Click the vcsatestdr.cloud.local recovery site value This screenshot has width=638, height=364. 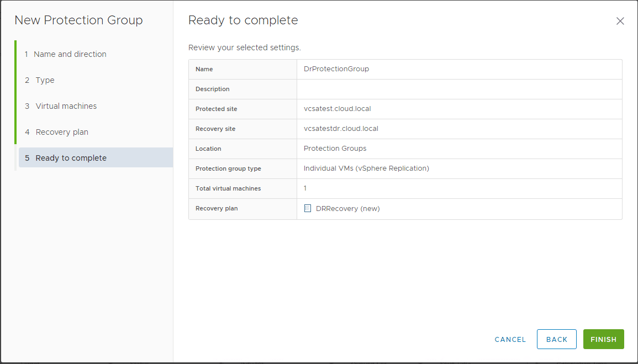(341, 129)
